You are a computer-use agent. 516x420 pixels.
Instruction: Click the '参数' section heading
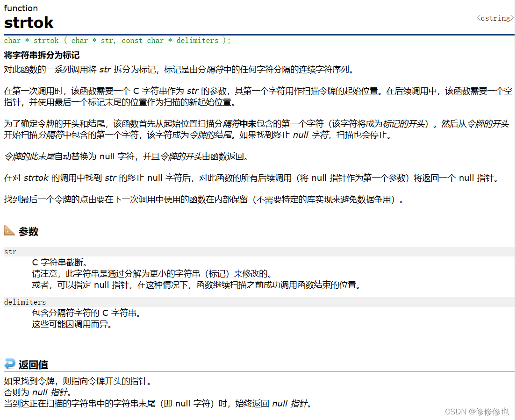(29, 231)
